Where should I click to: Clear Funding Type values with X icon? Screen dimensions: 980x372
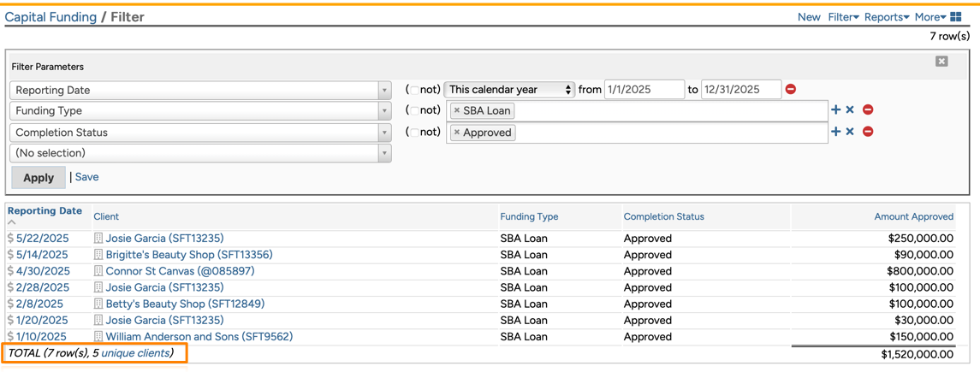pos(850,109)
